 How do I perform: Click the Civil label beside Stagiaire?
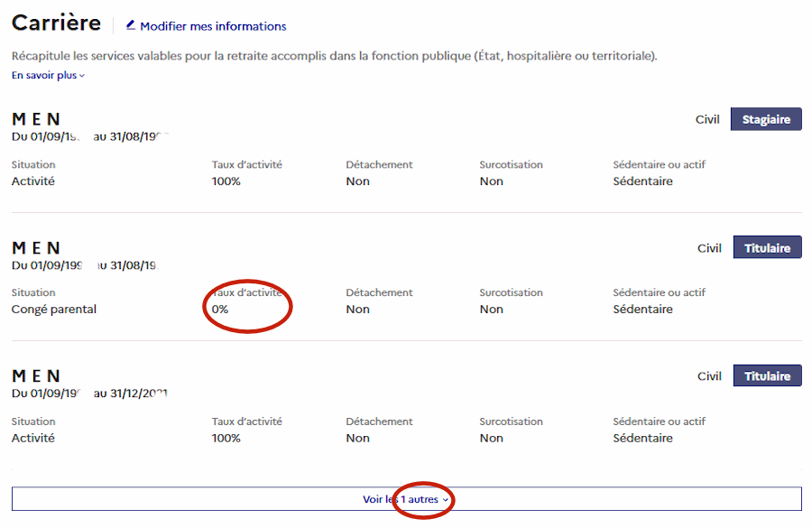(707, 119)
